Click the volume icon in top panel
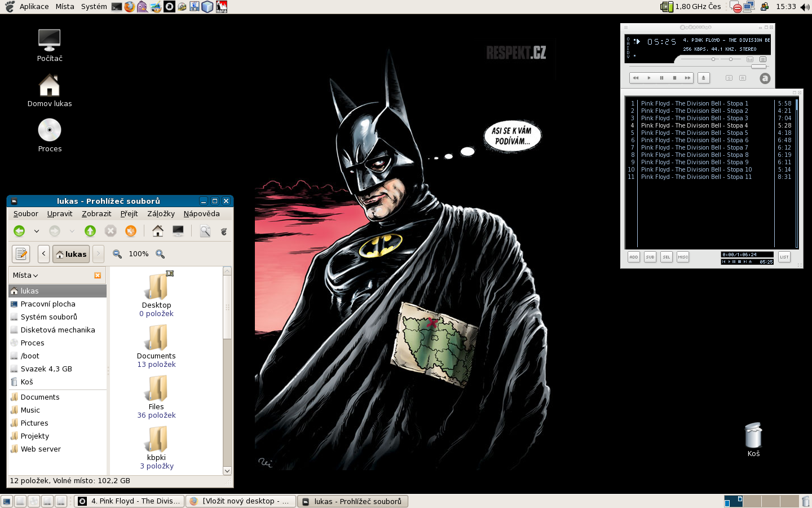 pos(805,7)
